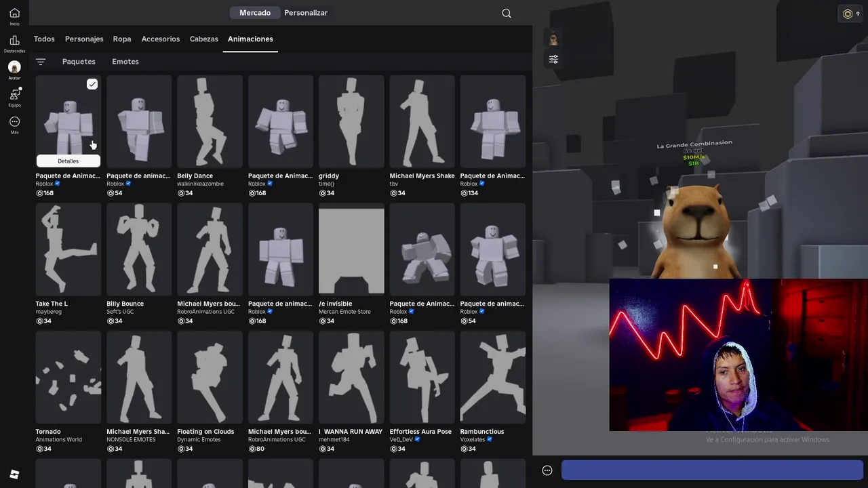
Task: Click the creator name Animations World
Action: (59, 440)
